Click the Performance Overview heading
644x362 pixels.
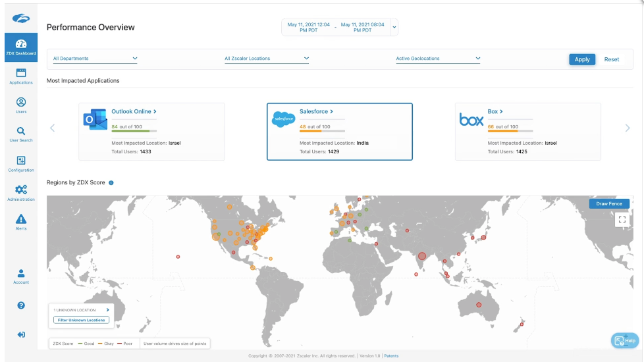coord(90,28)
